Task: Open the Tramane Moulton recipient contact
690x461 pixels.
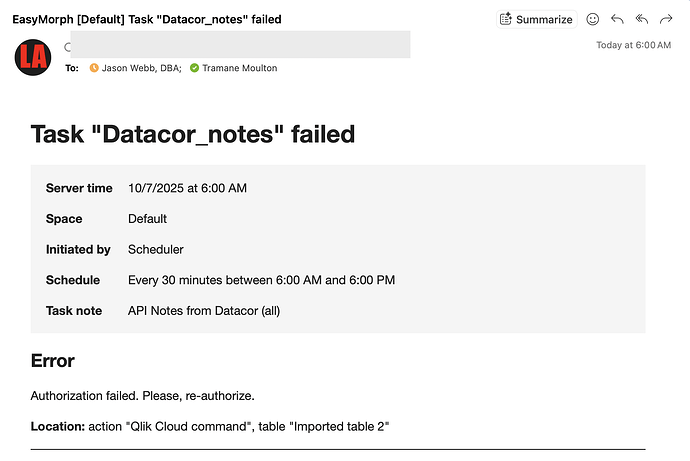Action: [239, 68]
